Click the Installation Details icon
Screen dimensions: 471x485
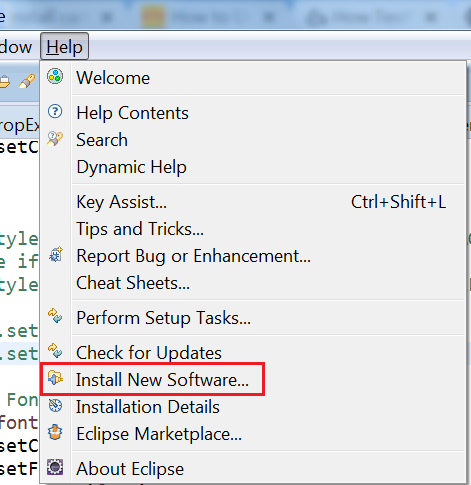click(55, 406)
